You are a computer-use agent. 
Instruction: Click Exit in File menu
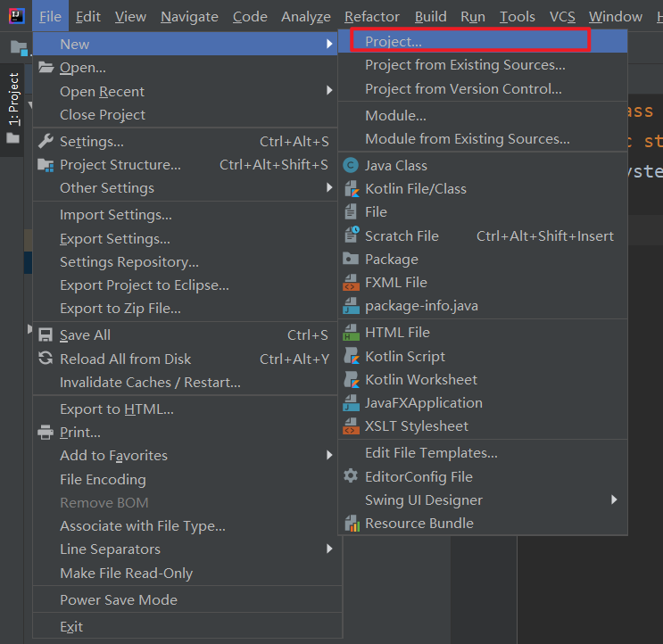coord(186,626)
